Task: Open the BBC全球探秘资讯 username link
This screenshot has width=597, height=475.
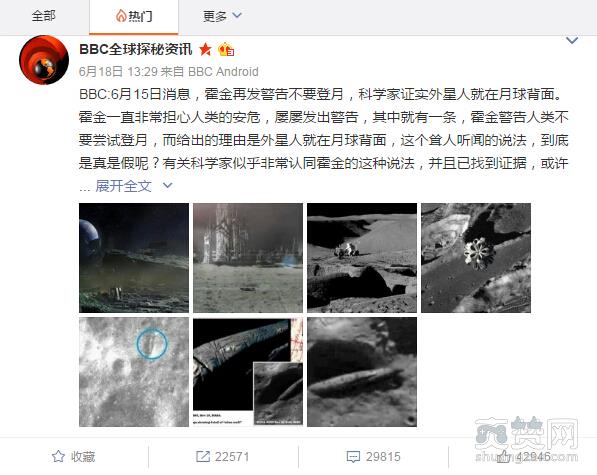Action: [x=136, y=49]
